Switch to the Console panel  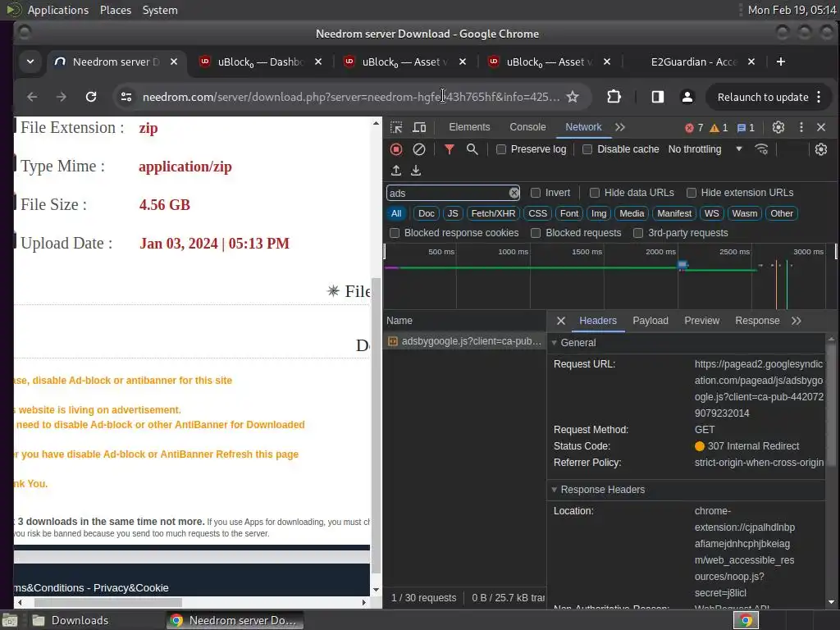tap(527, 127)
